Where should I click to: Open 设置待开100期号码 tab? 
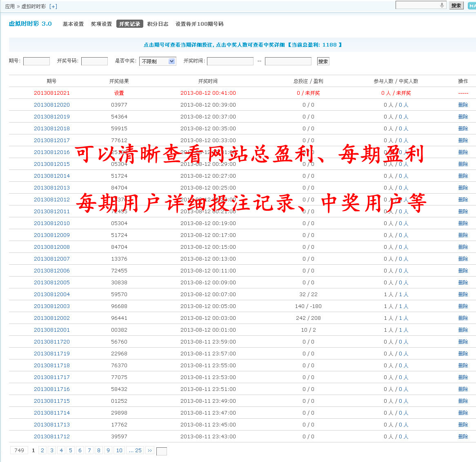[200, 24]
